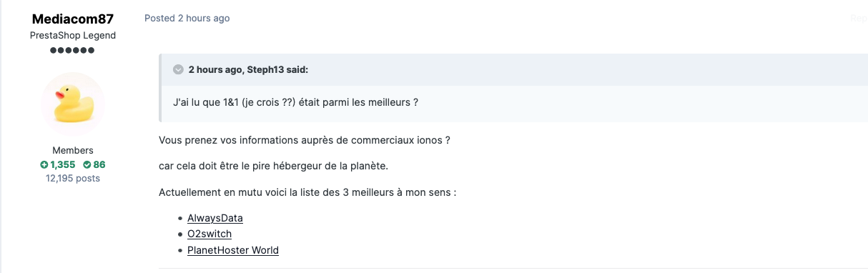Click the sentence mentioning commerciaux ionos
The width and height of the screenshot is (868, 273).
[304, 140]
